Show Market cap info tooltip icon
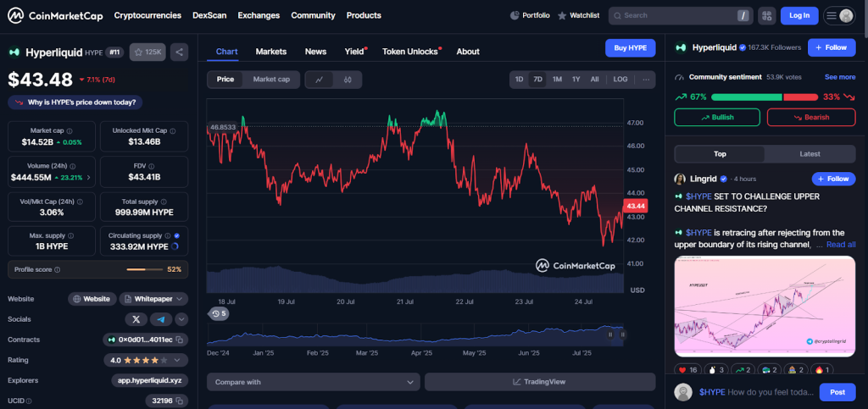The height and width of the screenshot is (409, 868). [70, 131]
